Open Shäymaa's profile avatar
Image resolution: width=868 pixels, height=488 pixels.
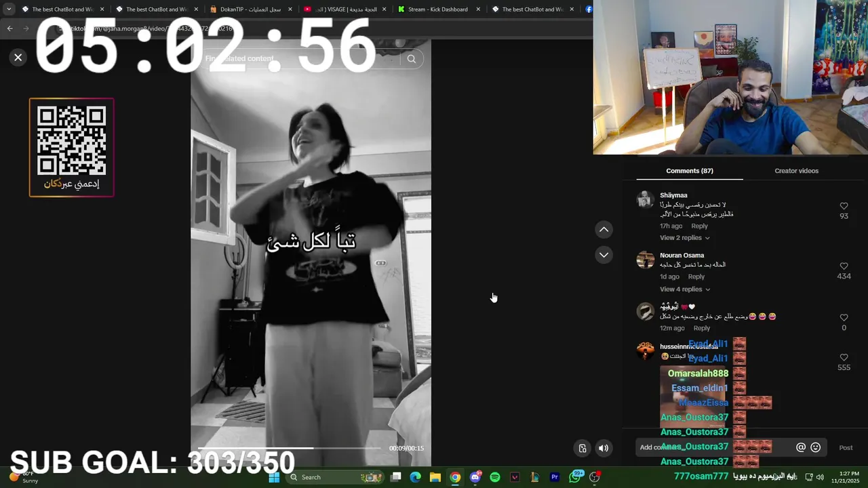[x=646, y=199]
